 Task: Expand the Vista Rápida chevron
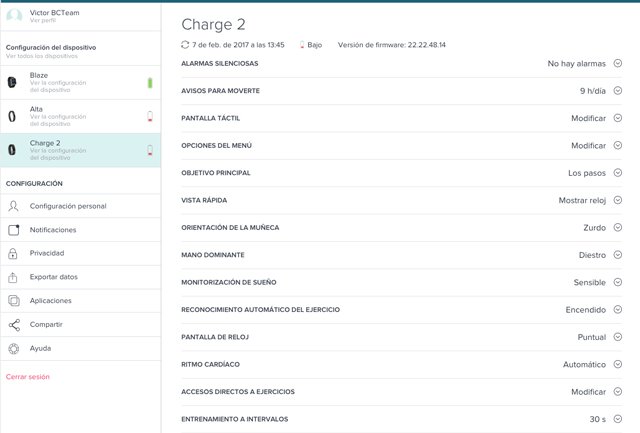click(x=618, y=200)
